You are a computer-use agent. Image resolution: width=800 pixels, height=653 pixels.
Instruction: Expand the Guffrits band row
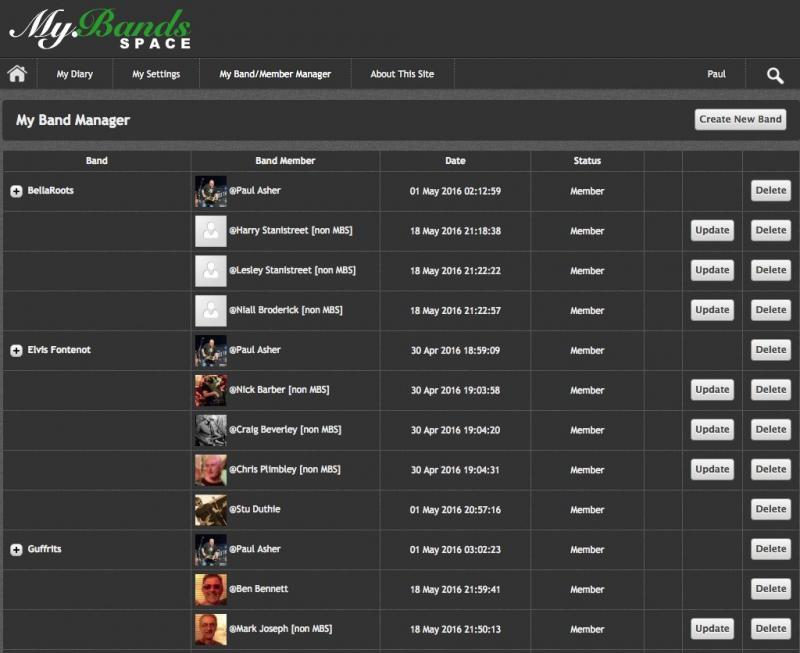pyautogui.click(x=16, y=550)
